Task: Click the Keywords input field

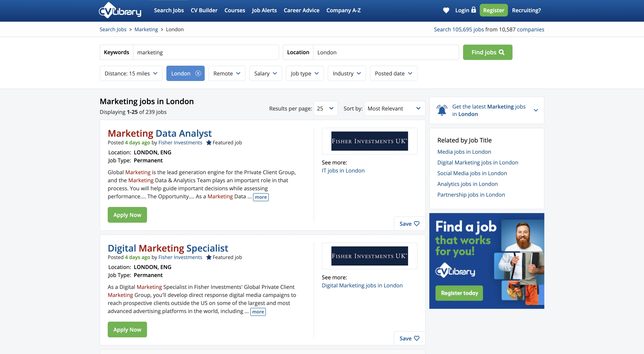Action: (x=205, y=52)
